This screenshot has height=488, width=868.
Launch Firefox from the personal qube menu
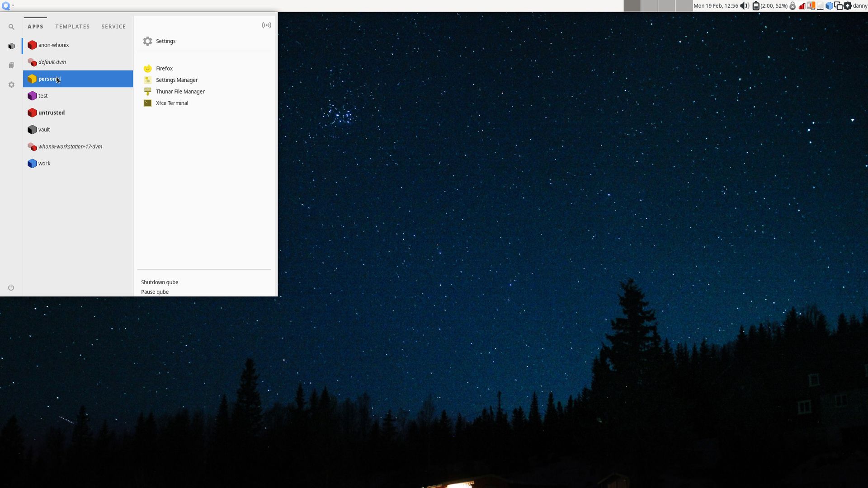pyautogui.click(x=165, y=68)
